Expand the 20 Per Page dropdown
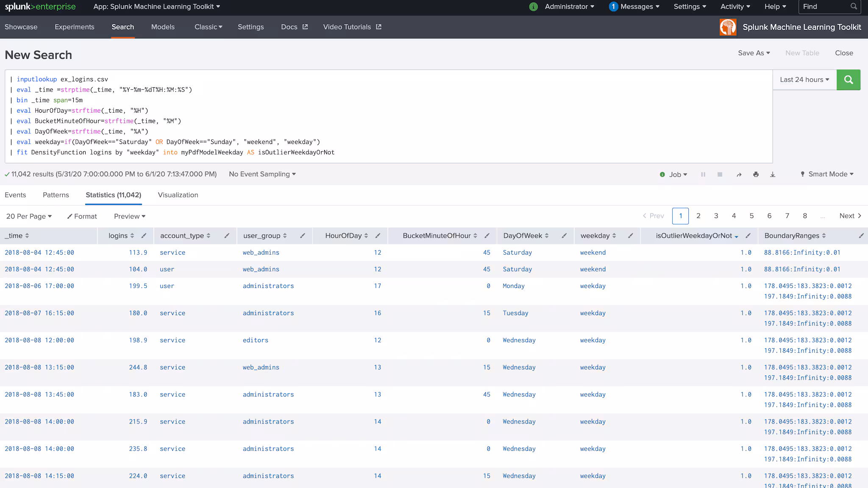This screenshot has width=868, height=488. (29, 216)
